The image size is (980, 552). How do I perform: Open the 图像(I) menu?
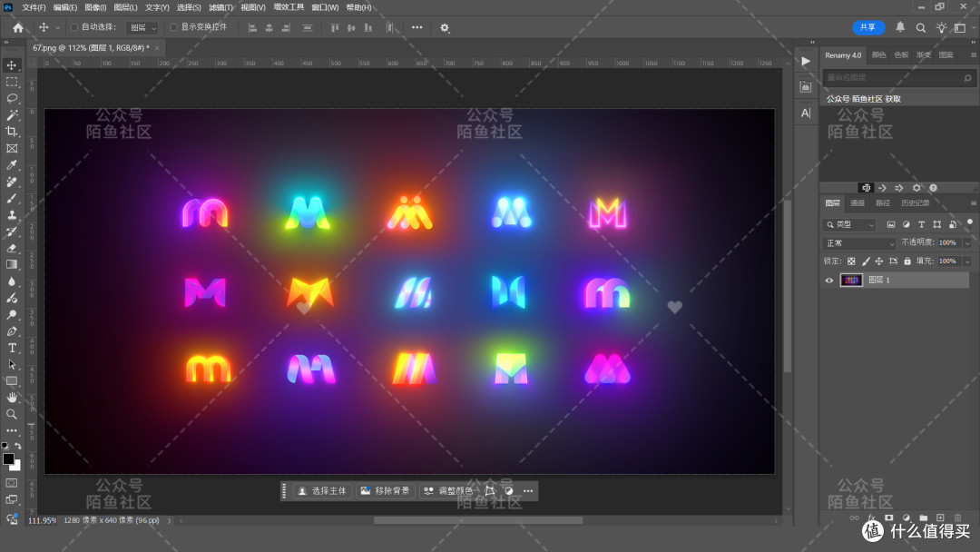95,7
